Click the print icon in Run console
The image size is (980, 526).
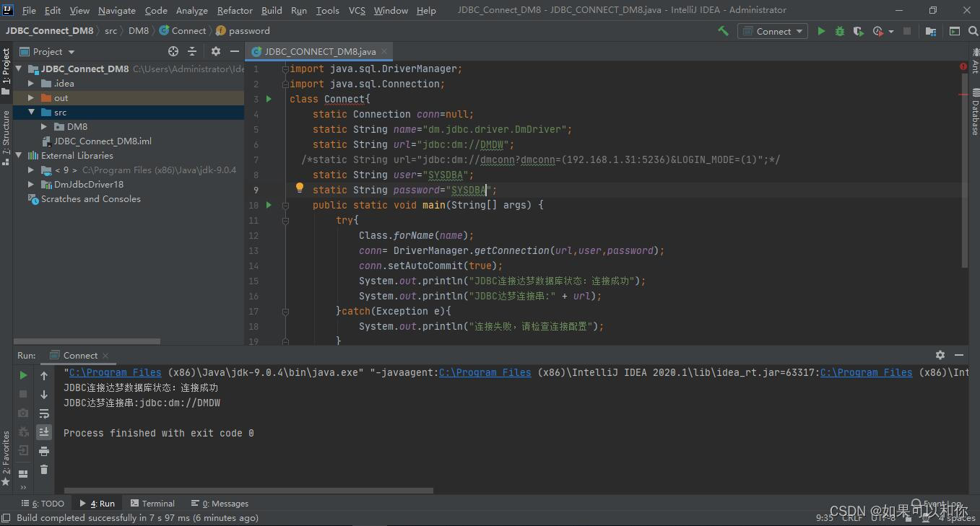pyautogui.click(x=44, y=451)
